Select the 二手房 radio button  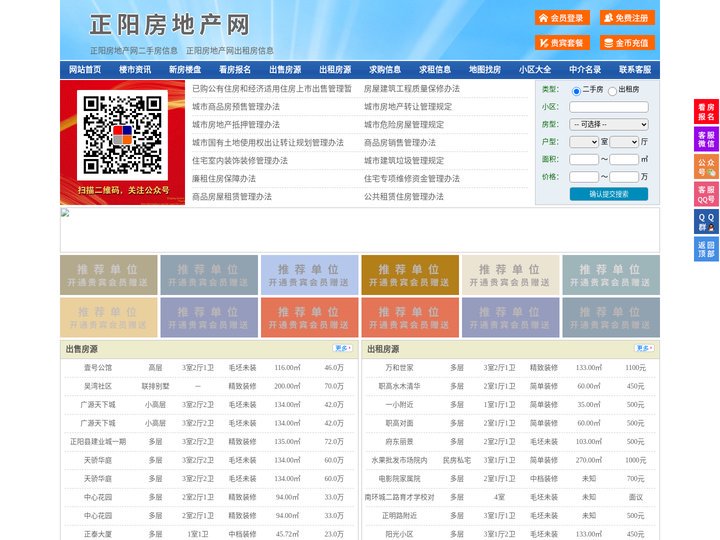(576, 91)
